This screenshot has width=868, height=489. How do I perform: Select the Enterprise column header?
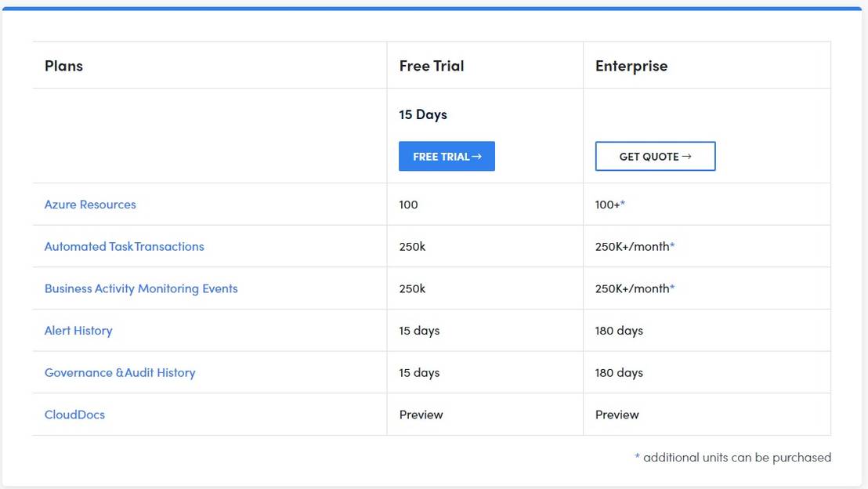click(x=631, y=66)
